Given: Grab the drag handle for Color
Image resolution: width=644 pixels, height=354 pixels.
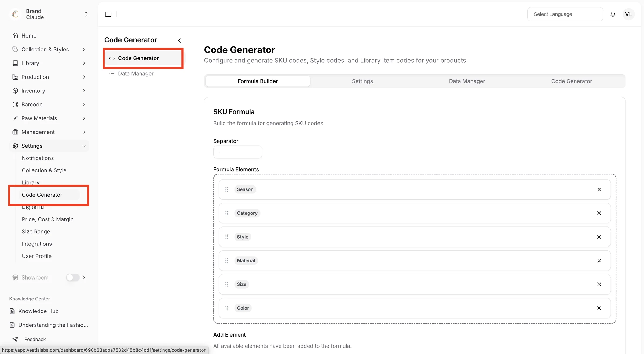Looking at the screenshot, I should click(227, 308).
